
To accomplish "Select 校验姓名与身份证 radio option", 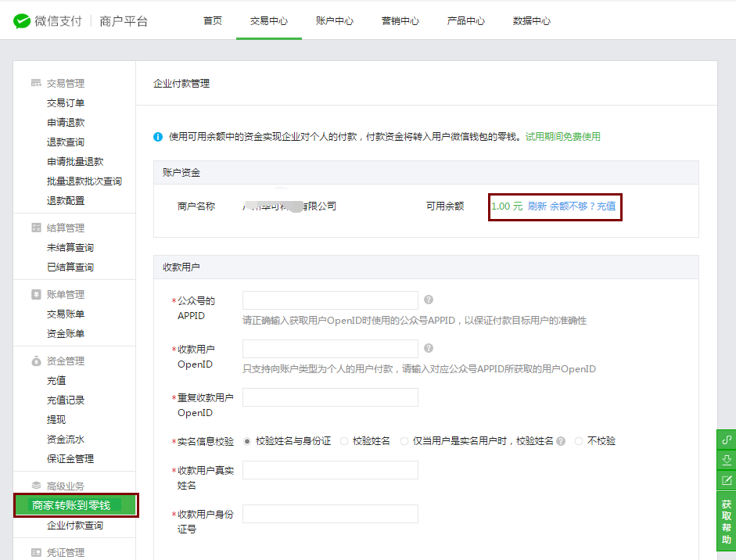I will pyautogui.click(x=247, y=441).
